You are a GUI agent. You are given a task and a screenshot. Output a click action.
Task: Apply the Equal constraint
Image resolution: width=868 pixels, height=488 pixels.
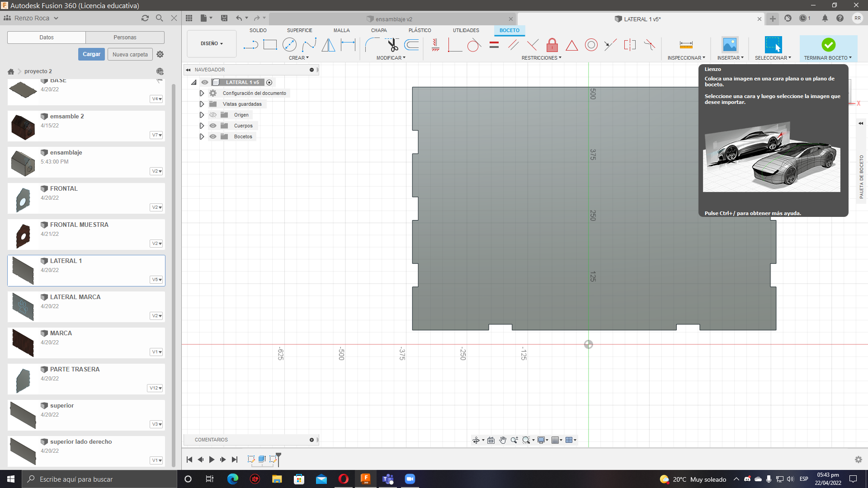point(494,45)
